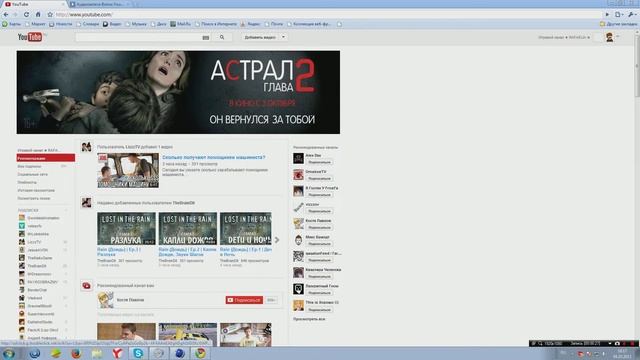640x360 pixels.
Task: Open the помощник машиниста video thumbnail
Action: [128, 171]
